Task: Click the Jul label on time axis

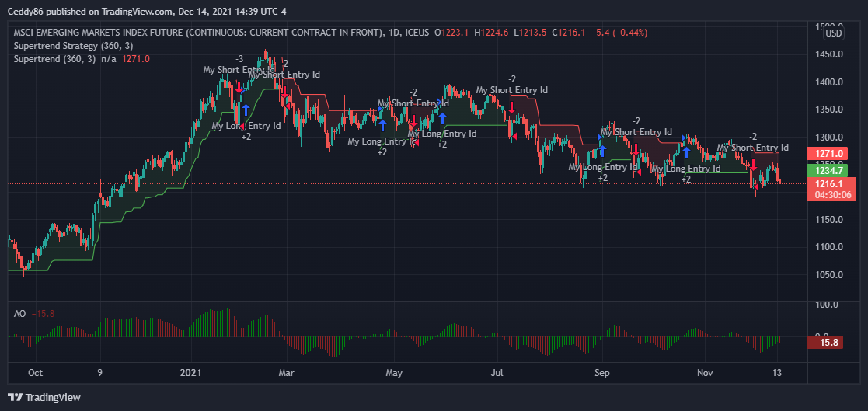Action: pos(497,373)
